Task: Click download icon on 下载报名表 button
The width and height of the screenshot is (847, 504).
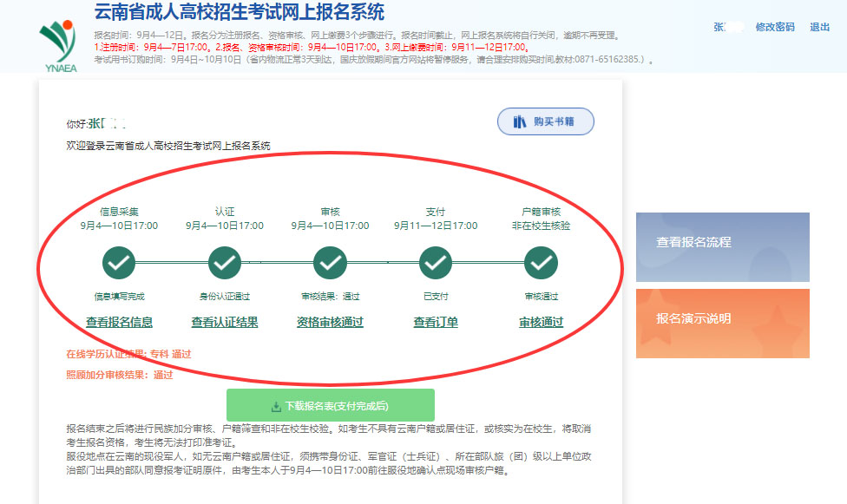Action: [x=276, y=406]
